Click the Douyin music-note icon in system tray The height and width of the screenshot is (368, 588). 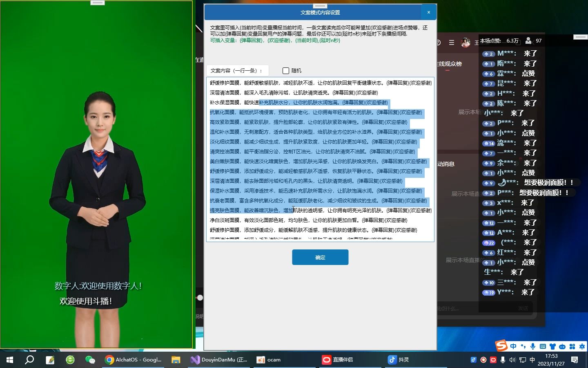[x=473, y=360]
